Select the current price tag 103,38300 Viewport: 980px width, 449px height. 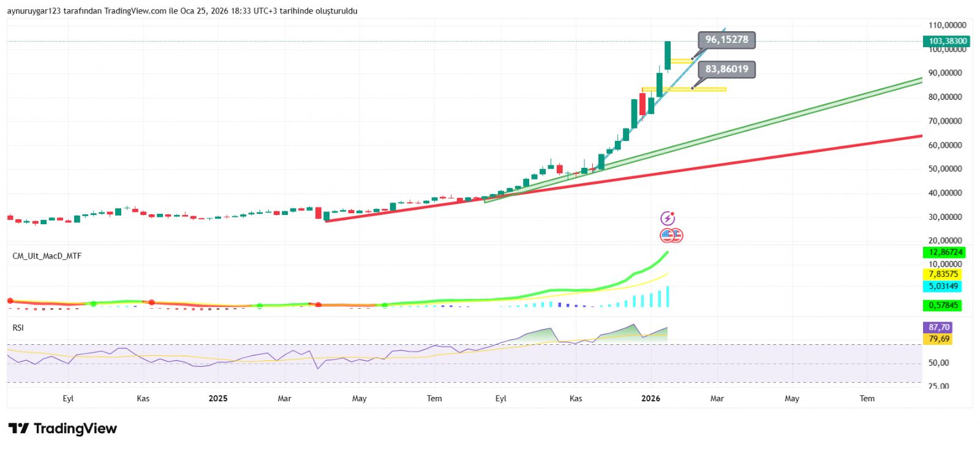coord(947,41)
